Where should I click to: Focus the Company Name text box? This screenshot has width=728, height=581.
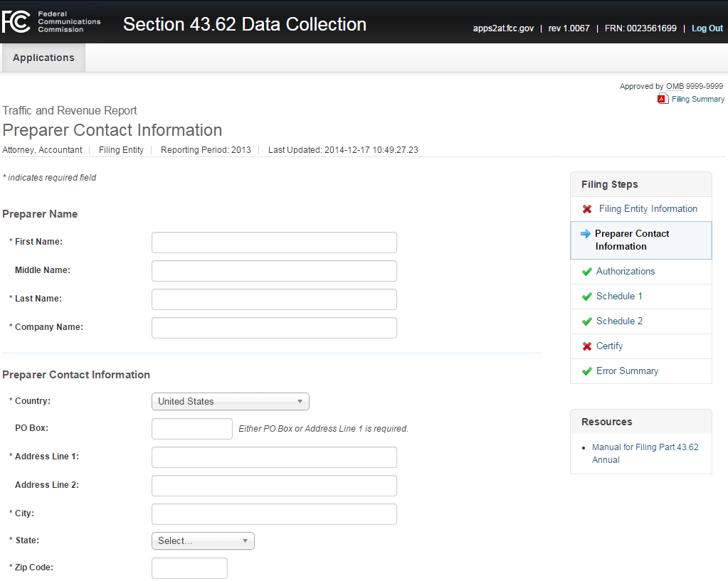[x=274, y=328]
